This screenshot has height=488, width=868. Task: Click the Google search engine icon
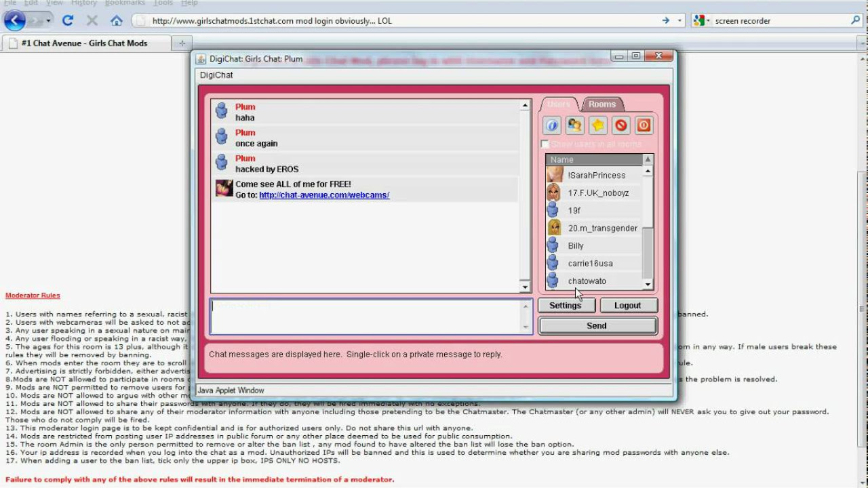pos(699,21)
